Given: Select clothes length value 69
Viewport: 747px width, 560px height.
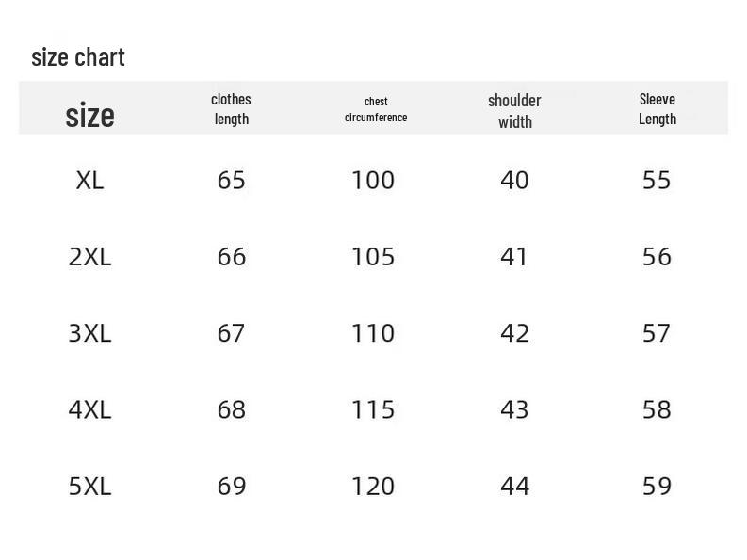Looking at the screenshot, I should pyautogui.click(x=231, y=486).
